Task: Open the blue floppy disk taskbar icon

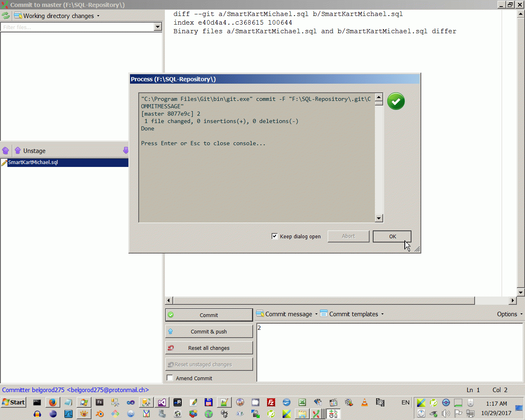Action: point(208,402)
